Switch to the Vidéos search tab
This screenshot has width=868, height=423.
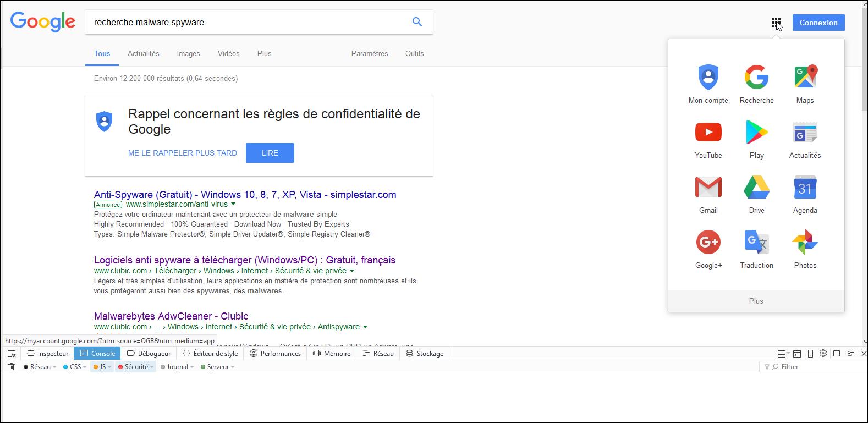pos(228,53)
